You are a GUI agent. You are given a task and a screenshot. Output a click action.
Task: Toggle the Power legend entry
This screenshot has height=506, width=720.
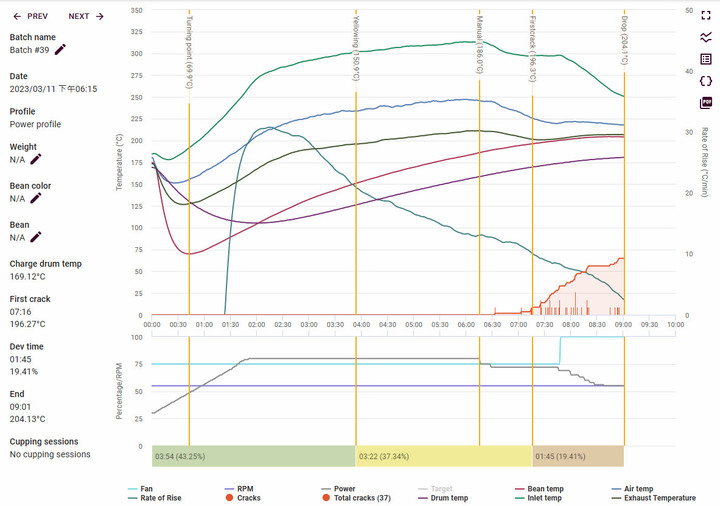pos(338,489)
